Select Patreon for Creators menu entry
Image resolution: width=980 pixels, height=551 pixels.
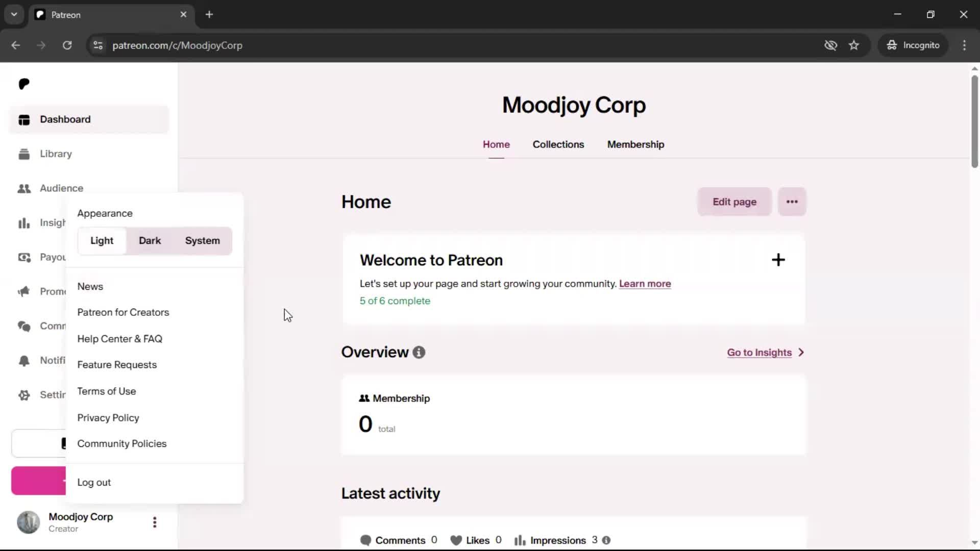pos(123,313)
